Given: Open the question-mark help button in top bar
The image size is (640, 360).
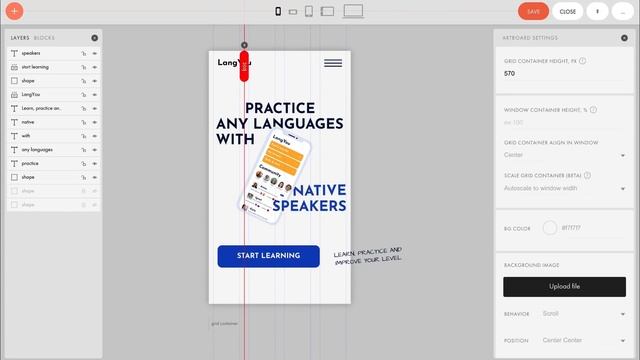Looking at the screenshot, I should [x=597, y=11].
